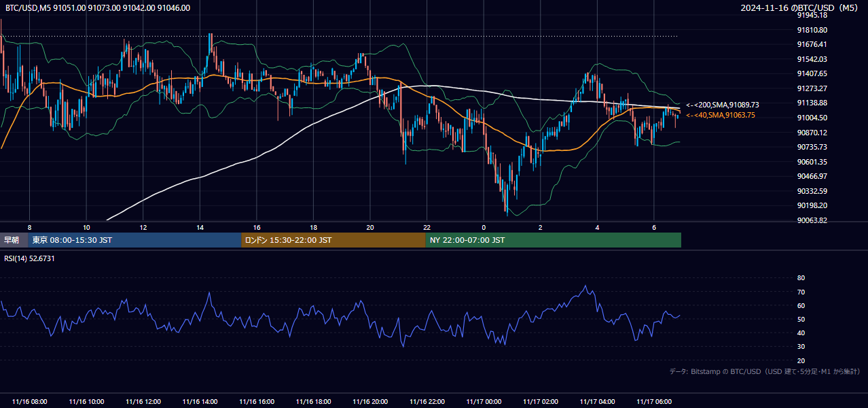Click the RSI scale value 40

[801, 333]
